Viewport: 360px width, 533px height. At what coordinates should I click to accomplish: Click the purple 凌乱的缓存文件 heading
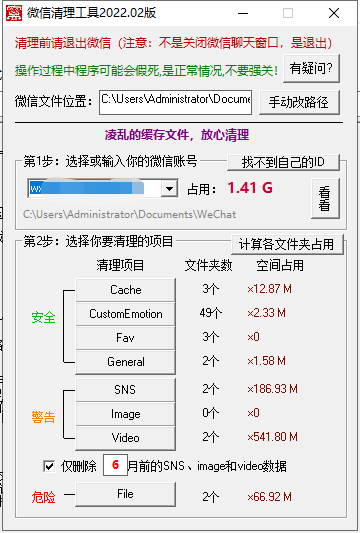click(x=177, y=135)
